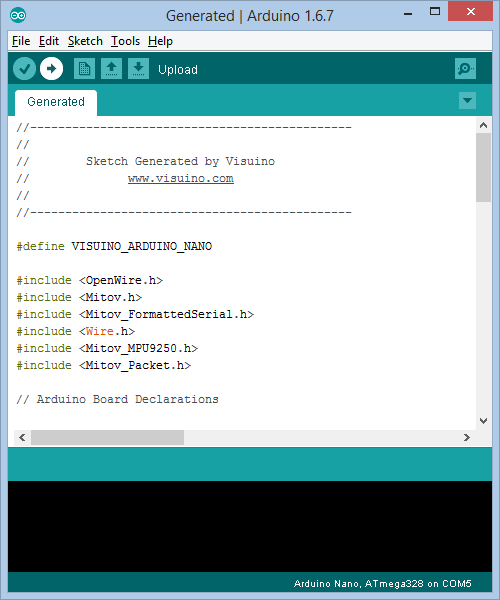Click the Verify checkmark button
This screenshot has width=500, height=600.
coord(24,69)
